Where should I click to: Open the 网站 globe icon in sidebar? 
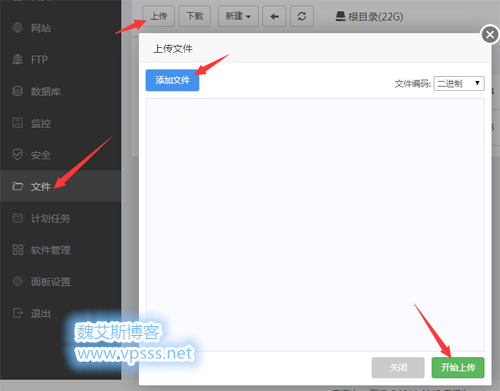tap(17, 28)
